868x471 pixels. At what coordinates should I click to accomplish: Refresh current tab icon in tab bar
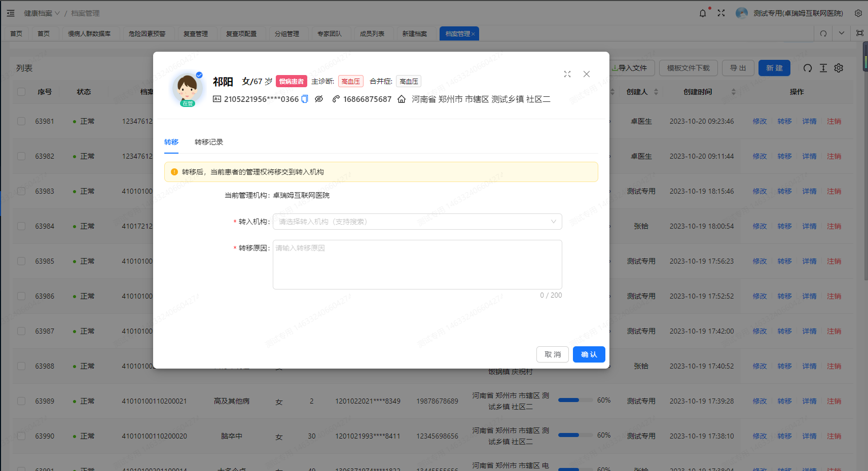pos(823,33)
